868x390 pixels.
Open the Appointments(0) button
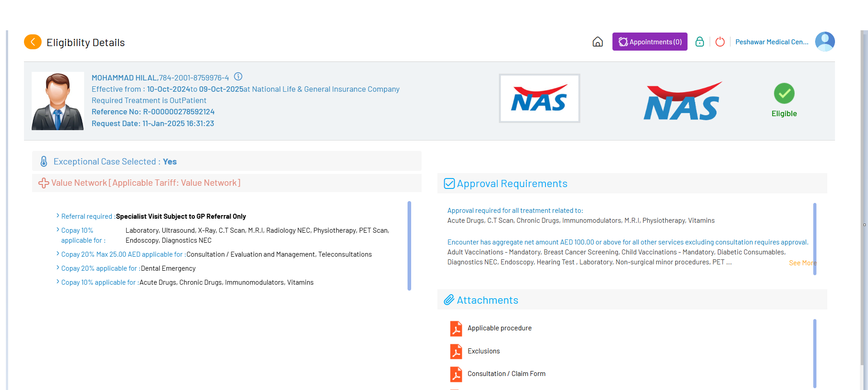[650, 42]
